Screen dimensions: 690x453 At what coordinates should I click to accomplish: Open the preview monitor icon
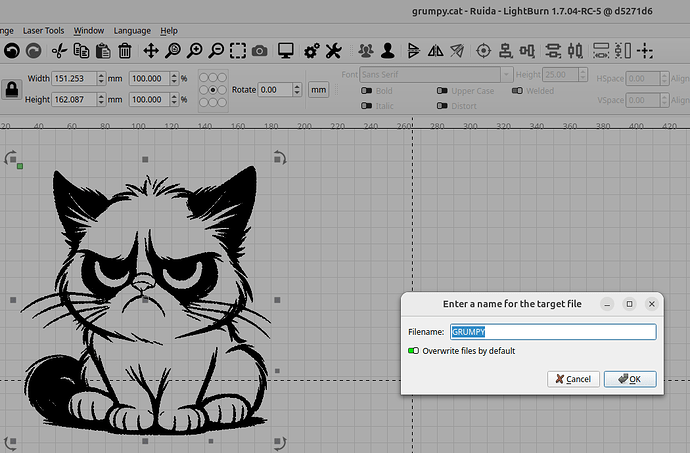(286, 51)
